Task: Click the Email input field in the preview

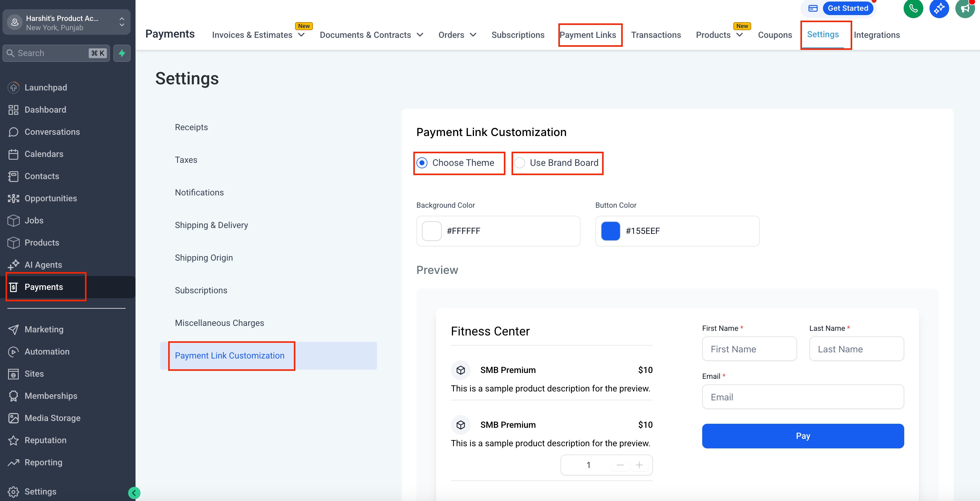Action: pos(803,397)
